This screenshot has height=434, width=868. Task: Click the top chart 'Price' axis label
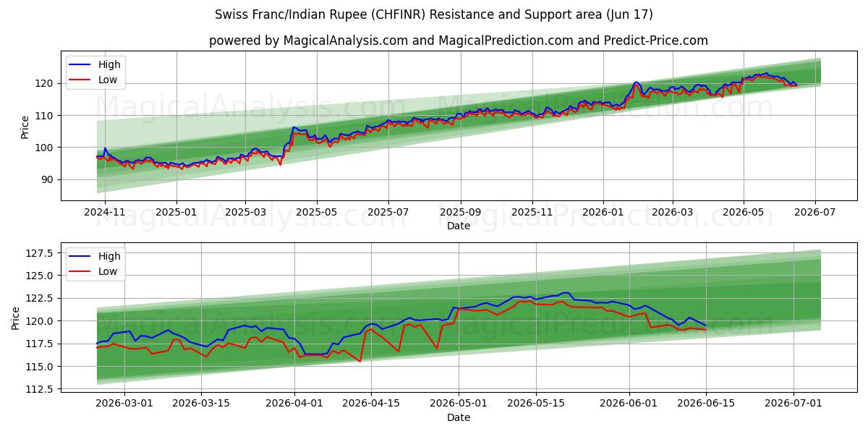coord(25,127)
